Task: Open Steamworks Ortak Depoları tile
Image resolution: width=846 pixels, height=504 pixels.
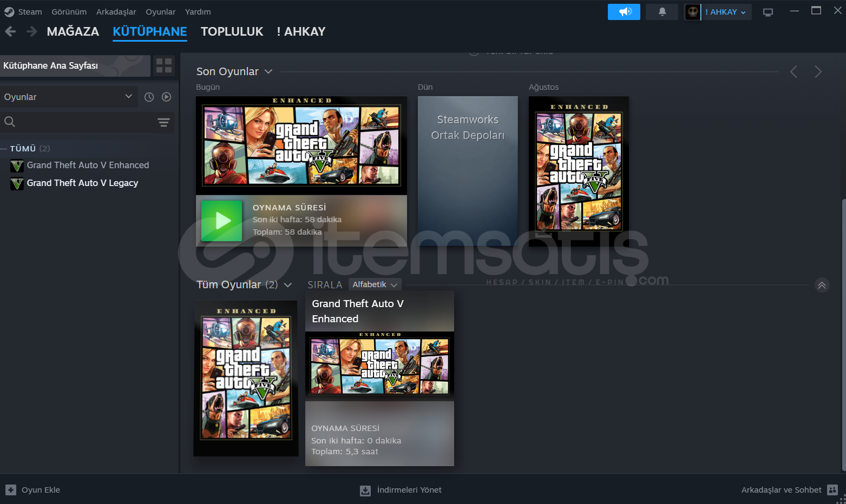Action: (x=468, y=171)
